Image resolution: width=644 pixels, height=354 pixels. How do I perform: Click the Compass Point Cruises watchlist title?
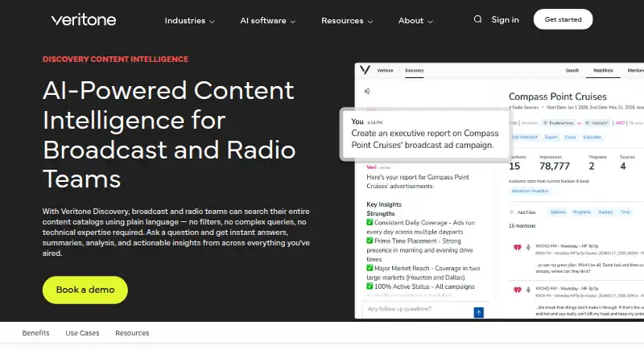557,97
